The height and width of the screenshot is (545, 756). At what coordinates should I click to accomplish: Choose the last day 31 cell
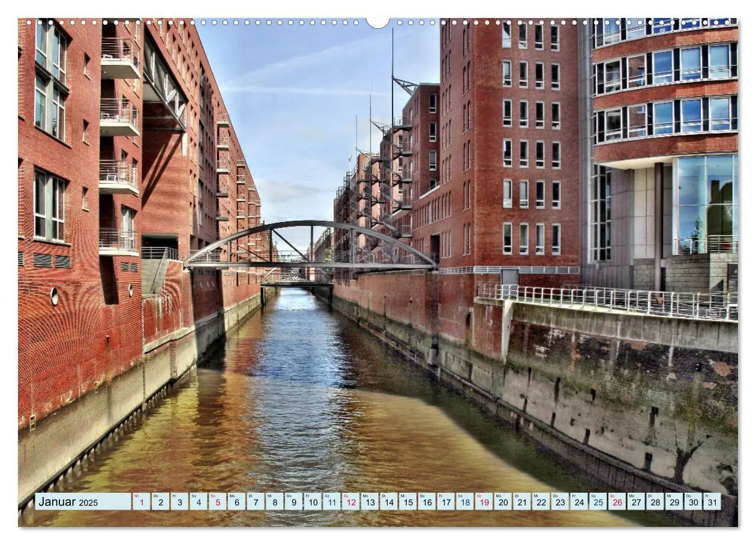pos(712,502)
